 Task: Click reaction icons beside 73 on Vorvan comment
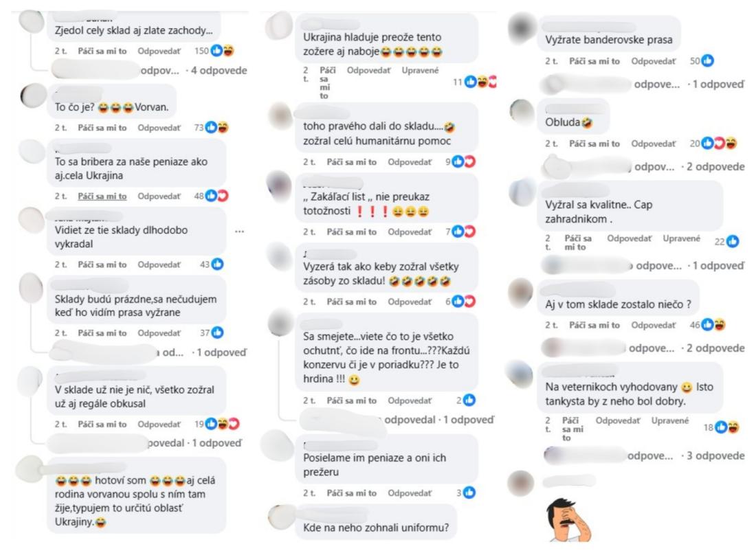[x=216, y=127]
